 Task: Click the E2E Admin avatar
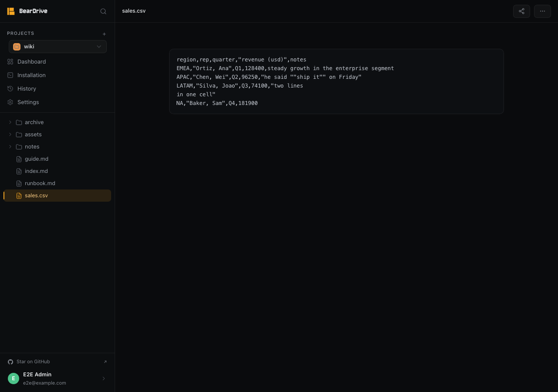14,378
